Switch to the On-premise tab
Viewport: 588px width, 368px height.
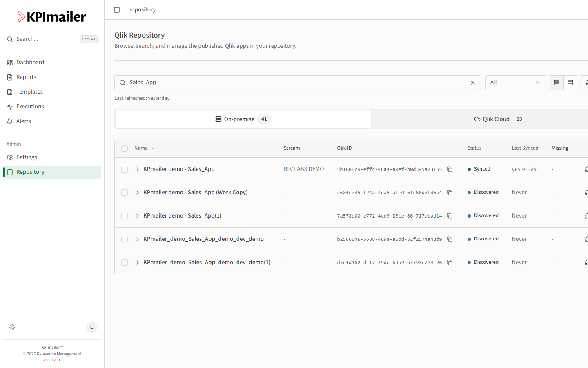[243, 119]
